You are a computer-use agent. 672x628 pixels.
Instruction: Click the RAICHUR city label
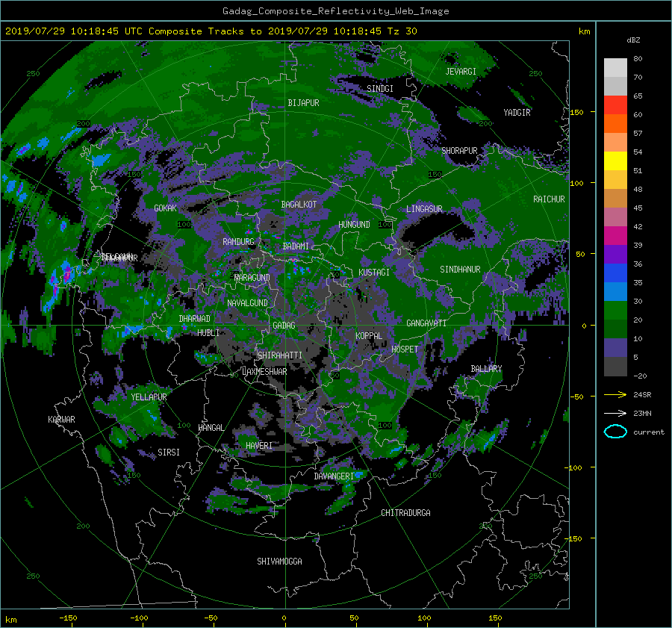549,199
